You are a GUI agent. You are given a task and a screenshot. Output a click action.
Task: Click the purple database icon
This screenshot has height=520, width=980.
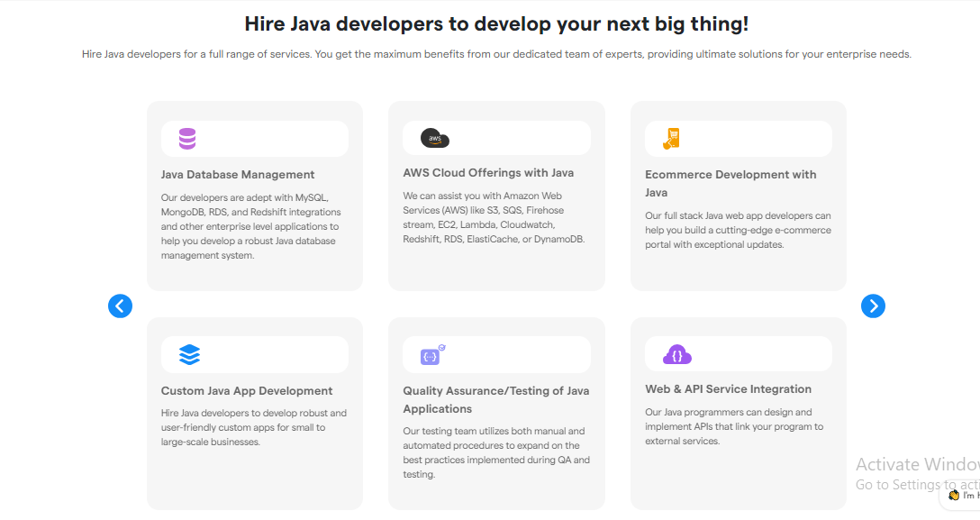(x=187, y=139)
